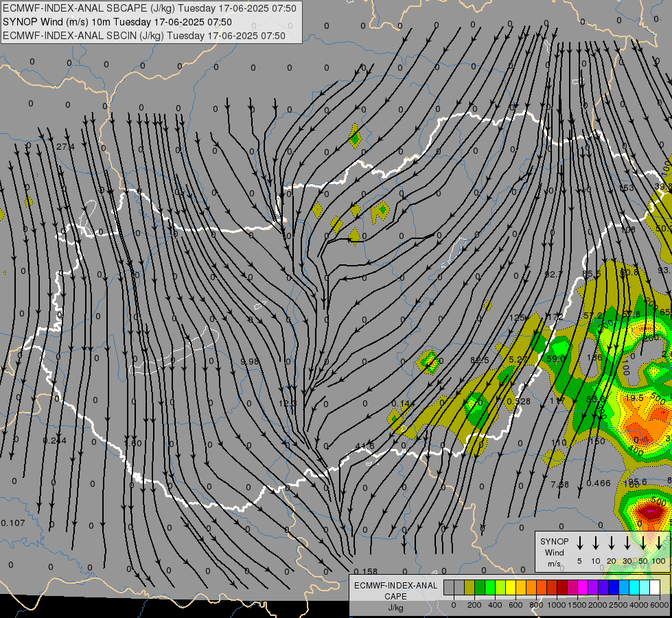Click the SBCIN title line in header box
Viewport: 672px width, 618px height.
point(144,36)
